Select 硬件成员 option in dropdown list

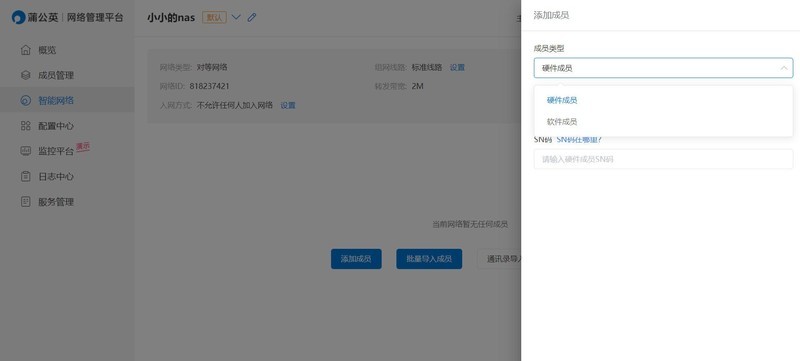point(663,100)
